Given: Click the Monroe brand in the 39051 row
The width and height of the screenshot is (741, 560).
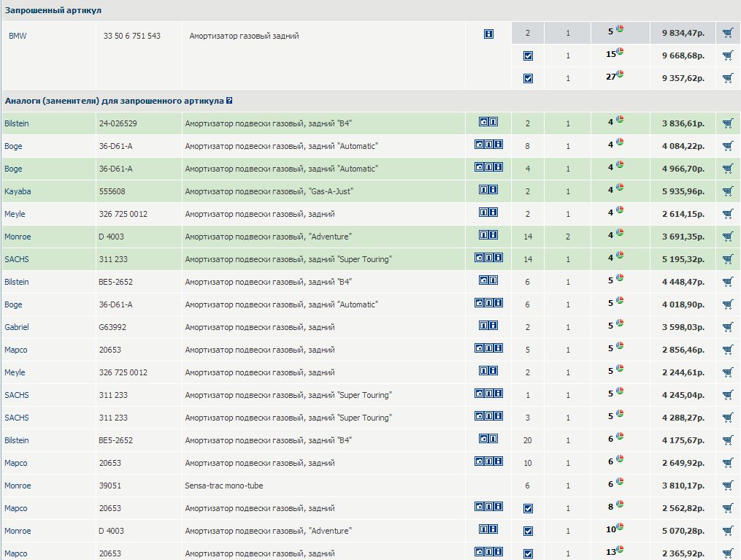Looking at the screenshot, I should (x=18, y=486).
